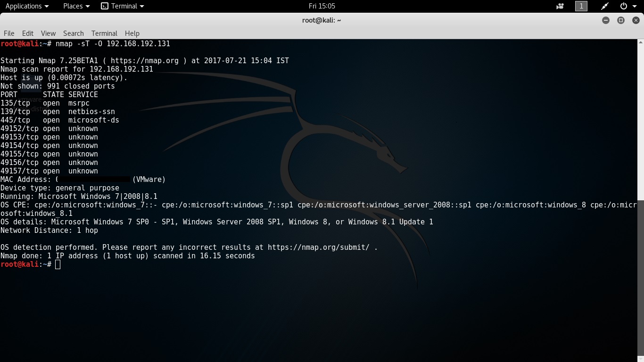Screen dimensions: 644x362
Task: Click the terminal prompt cursor
Action: [x=58, y=264]
